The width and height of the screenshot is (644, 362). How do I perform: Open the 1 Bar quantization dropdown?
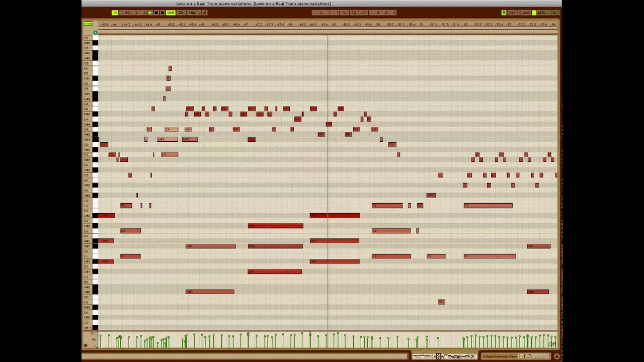coord(194,13)
